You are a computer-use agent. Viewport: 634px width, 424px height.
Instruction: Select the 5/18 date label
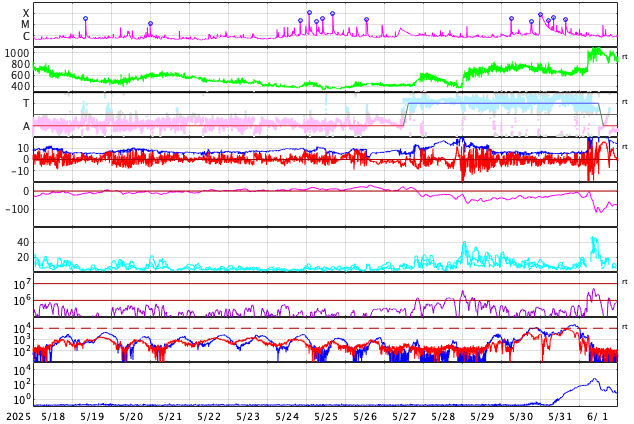coord(53,417)
